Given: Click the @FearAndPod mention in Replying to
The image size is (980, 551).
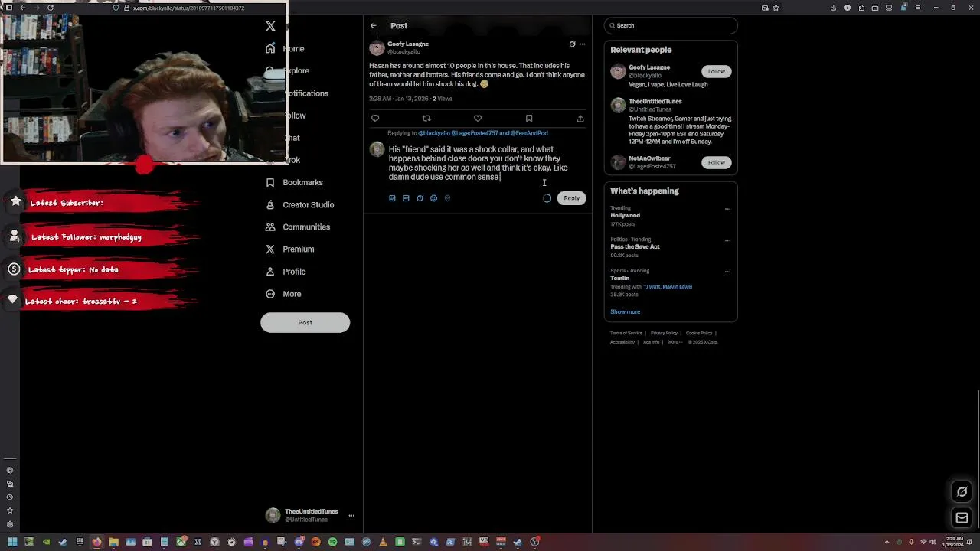Looking at the screenshot, I should pyautogui.click(x=529, y=133).
